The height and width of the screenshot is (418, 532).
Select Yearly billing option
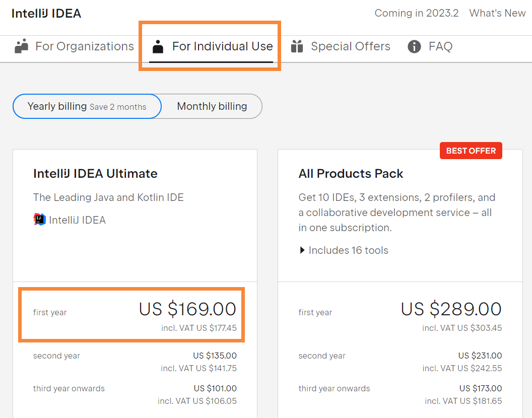pos(87,106)
